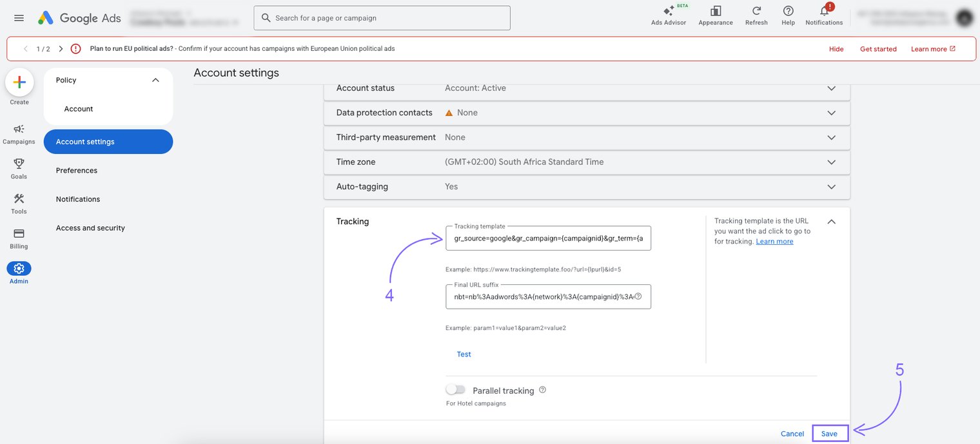Open Access and security page

coord(90,228)
